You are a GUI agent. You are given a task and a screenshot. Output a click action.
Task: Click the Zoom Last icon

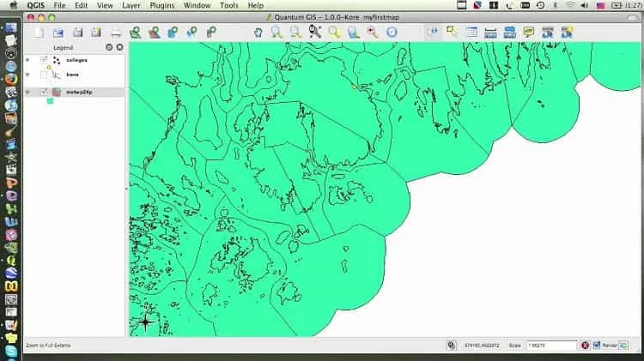pyautogui.click(x=373, y=33)
